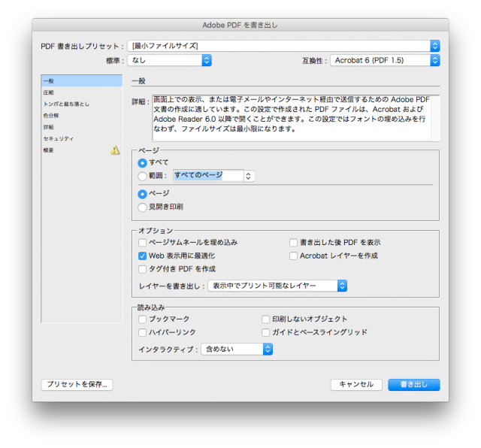Select 色分解 in the sidebar list
481x448 pixels.
point(51,116)
